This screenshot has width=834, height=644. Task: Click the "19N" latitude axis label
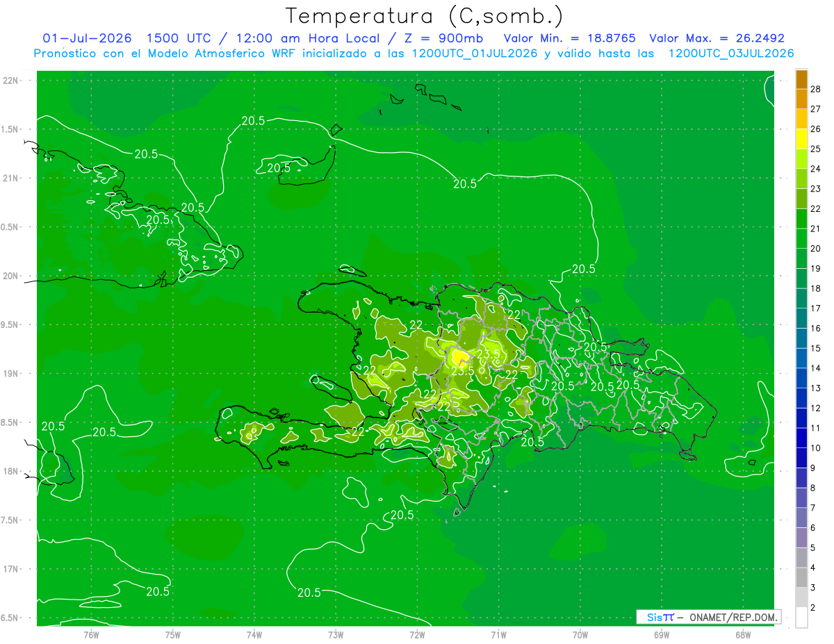click(11, 374)
